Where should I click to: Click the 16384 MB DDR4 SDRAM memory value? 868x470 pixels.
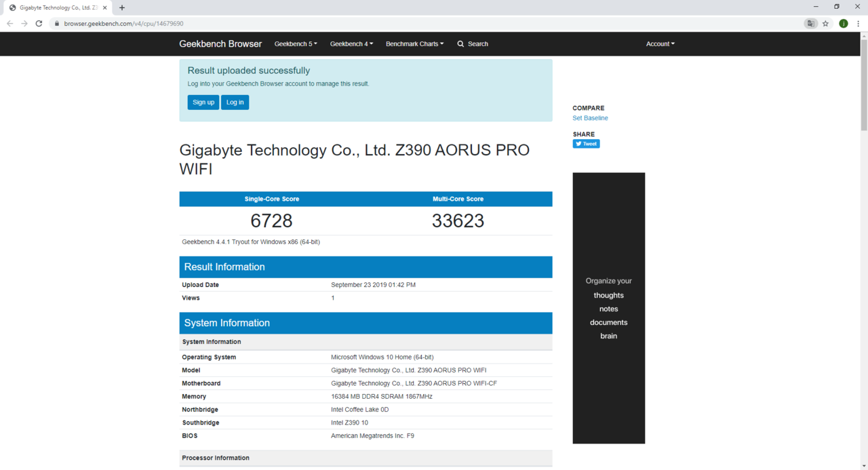[382, 397]
